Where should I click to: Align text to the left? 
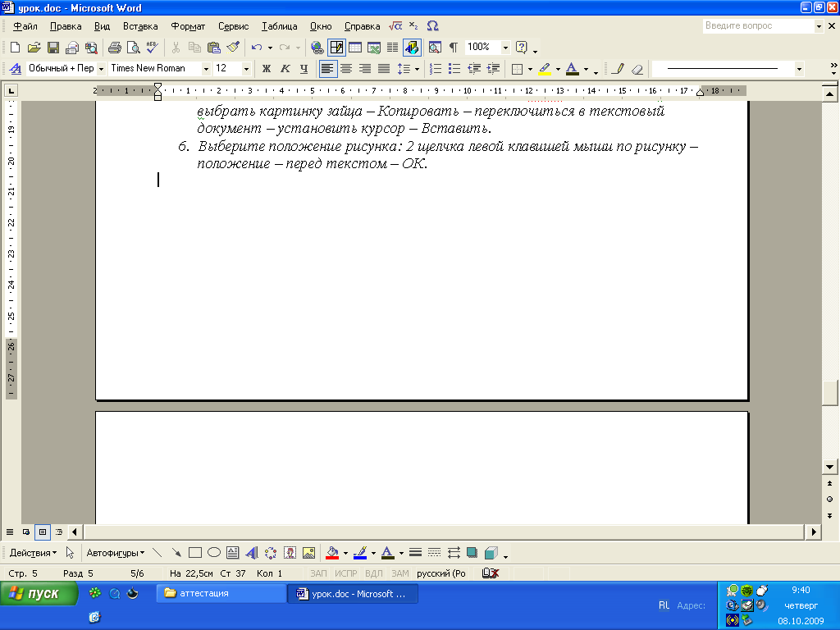[x=328, y=69]
